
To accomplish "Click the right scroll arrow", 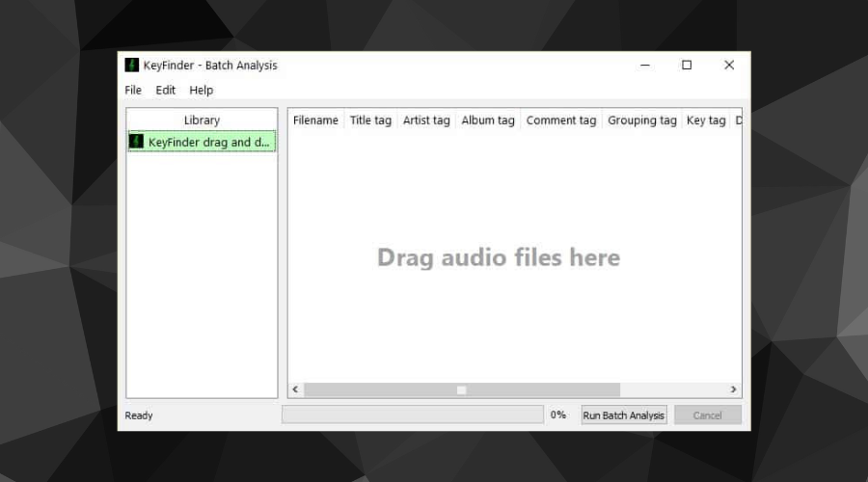I will click(734, 389).
